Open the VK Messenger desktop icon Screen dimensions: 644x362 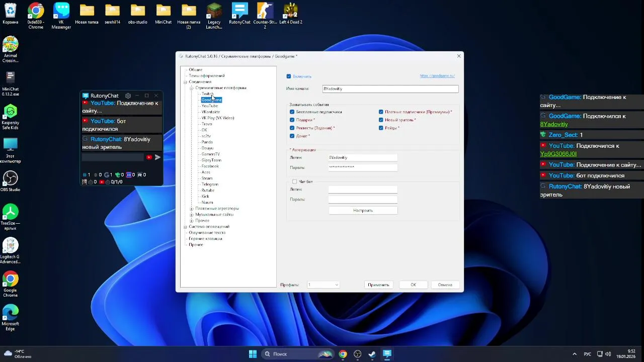pyautogui.click(x=61, y=16)
